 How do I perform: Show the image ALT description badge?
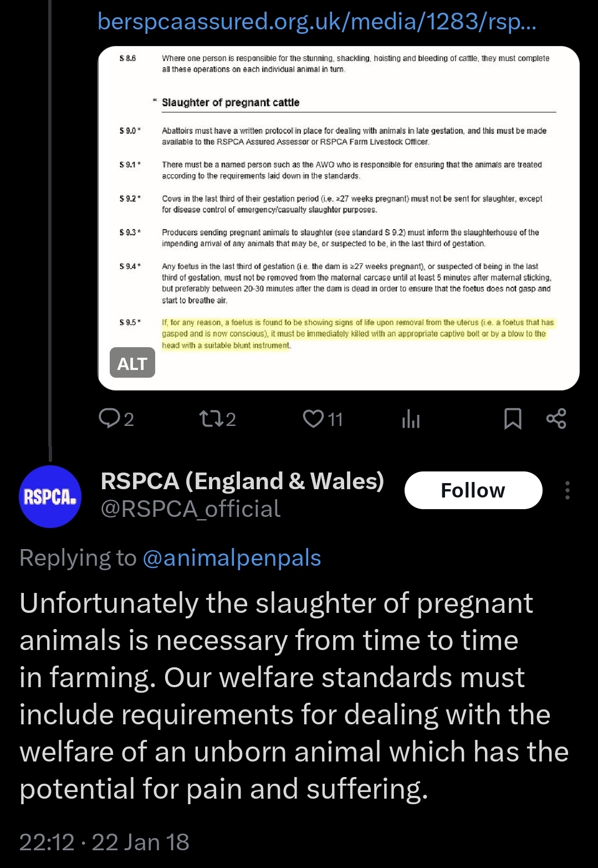coord(132,363)
